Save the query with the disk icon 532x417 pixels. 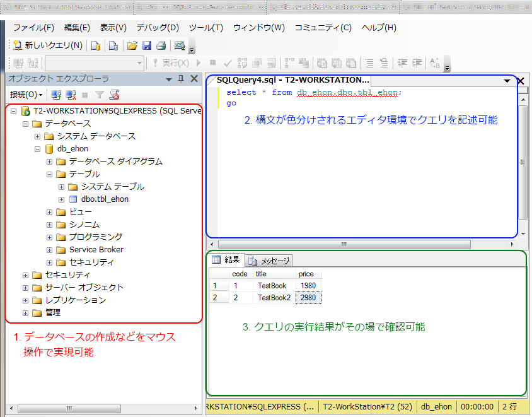click(x=146, y=45)
